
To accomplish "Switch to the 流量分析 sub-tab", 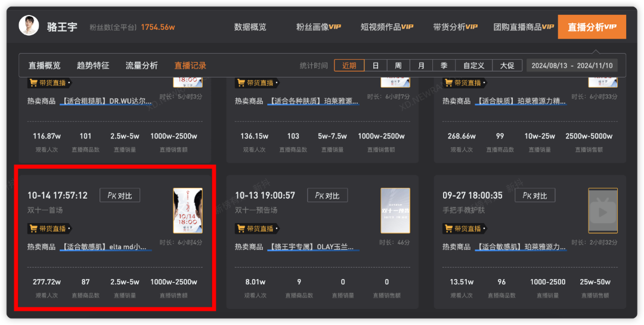I will coord(141,66).
